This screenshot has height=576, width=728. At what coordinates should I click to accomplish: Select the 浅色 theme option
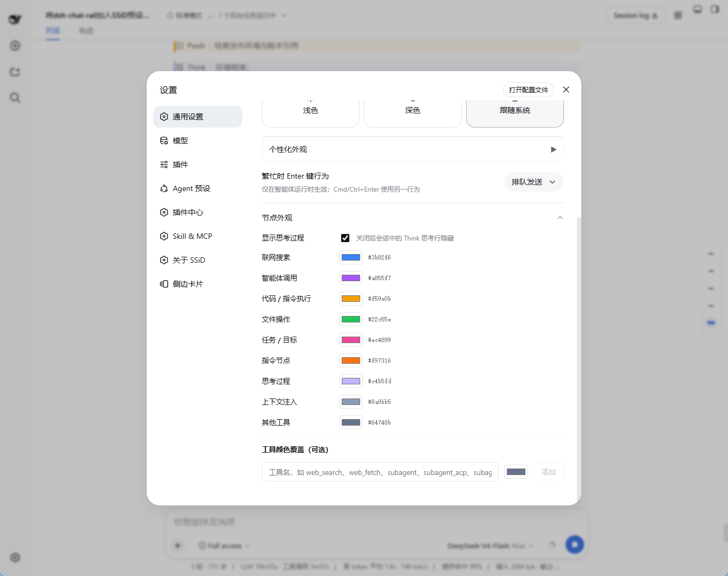point(311,113)
